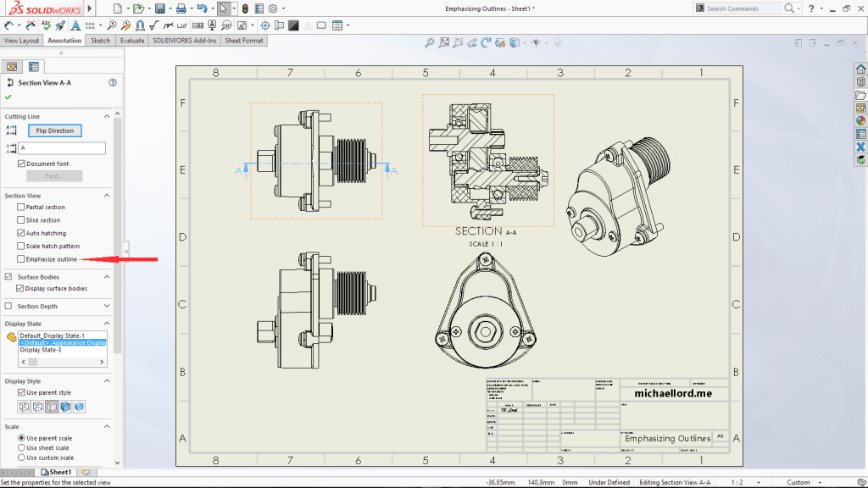
Task: Click the Surface Finish symbol icon
Action: pyautogui.click(x=154, y=25)
